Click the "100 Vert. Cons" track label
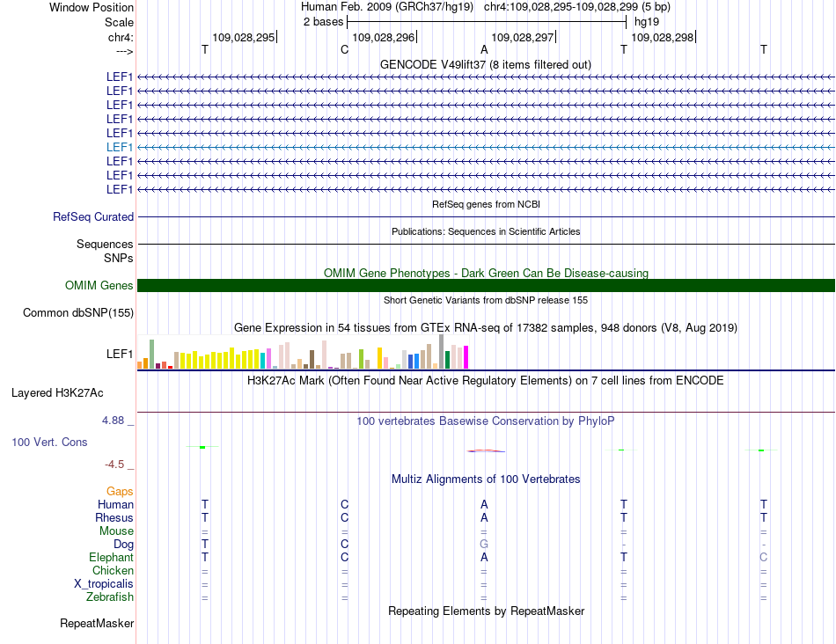 pyautogui.click(x=49, y=442)
